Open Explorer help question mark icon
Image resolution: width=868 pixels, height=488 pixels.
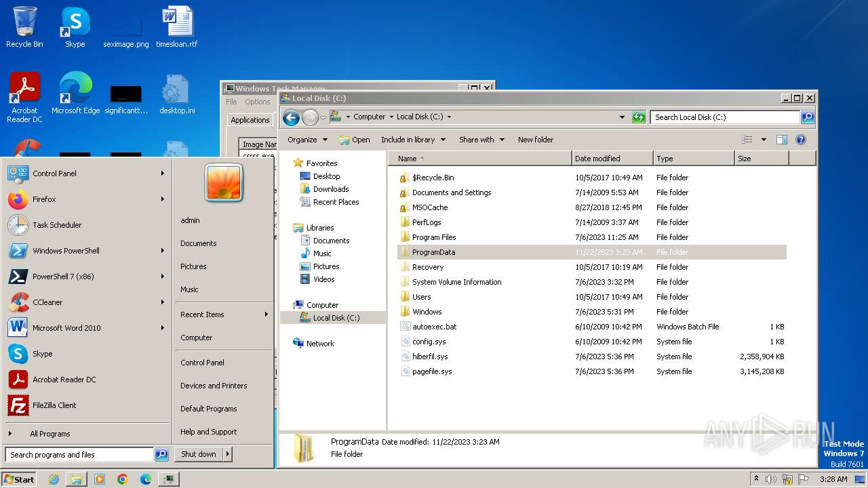(800, 140)
